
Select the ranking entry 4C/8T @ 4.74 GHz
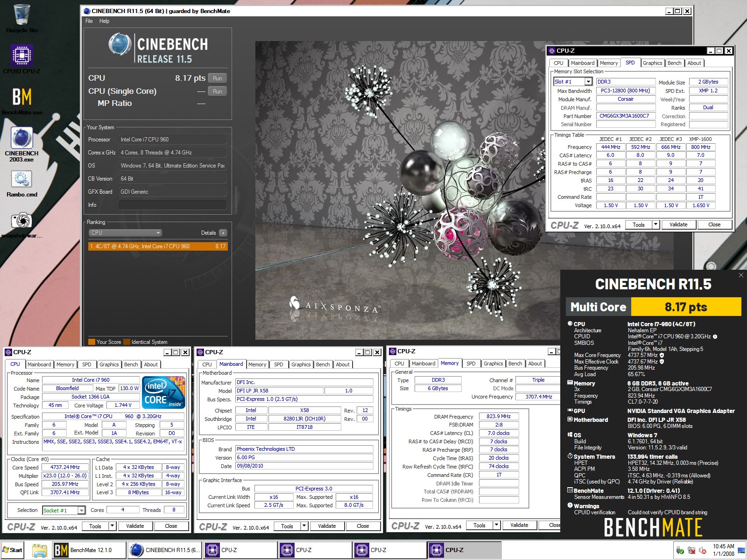158,246
